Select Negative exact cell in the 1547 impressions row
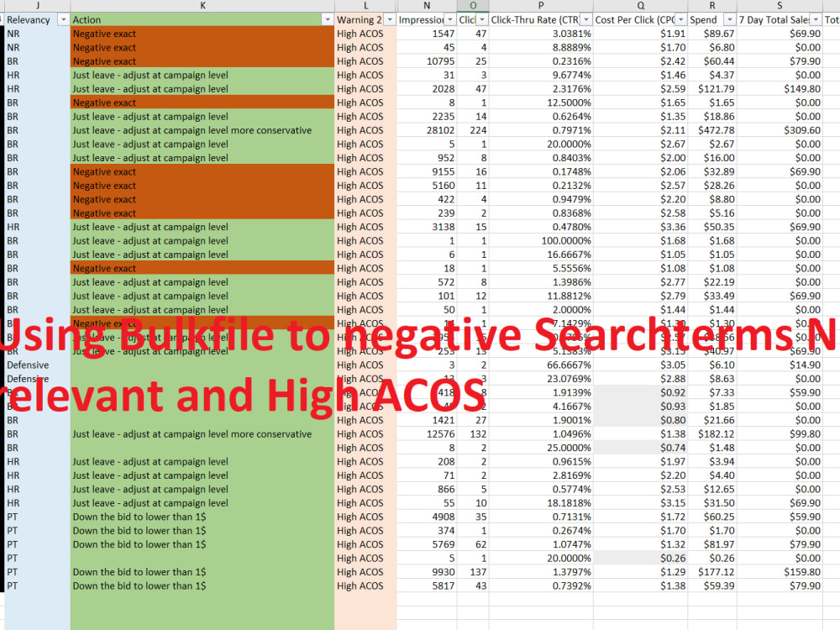This screenshot has height=630, width=840. (202, 34)
